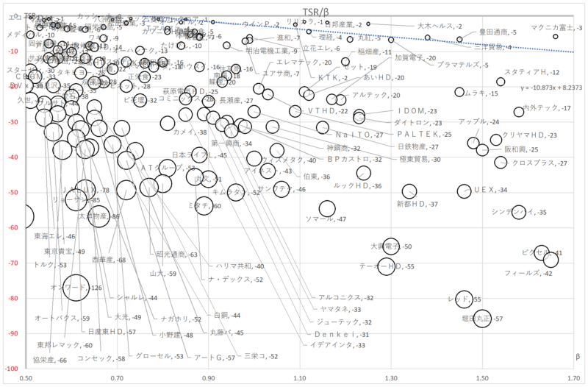Click the y-axis value -50
588x387 pixels.
tap(13, 192)
